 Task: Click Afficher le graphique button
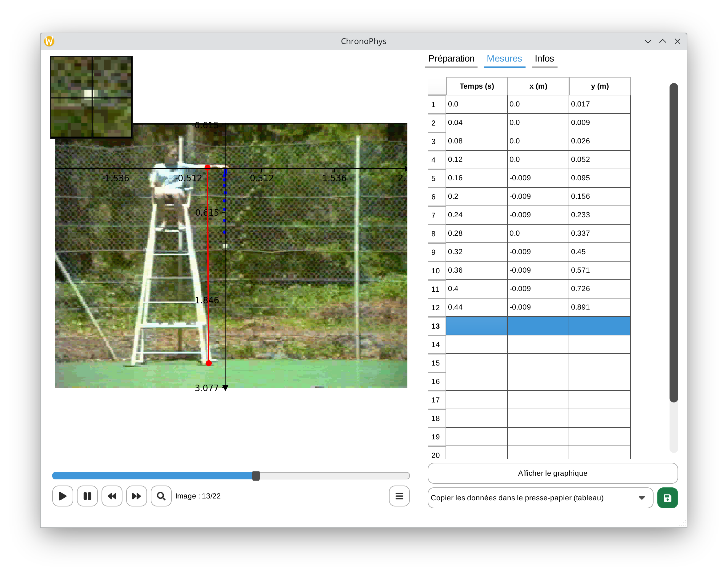coord(552,473)
